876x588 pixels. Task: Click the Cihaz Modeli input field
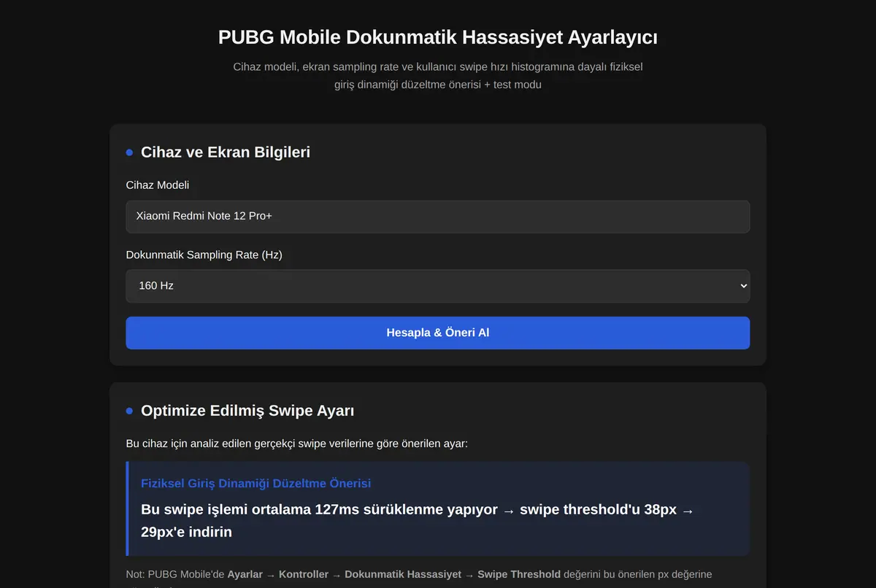(437, 217)
